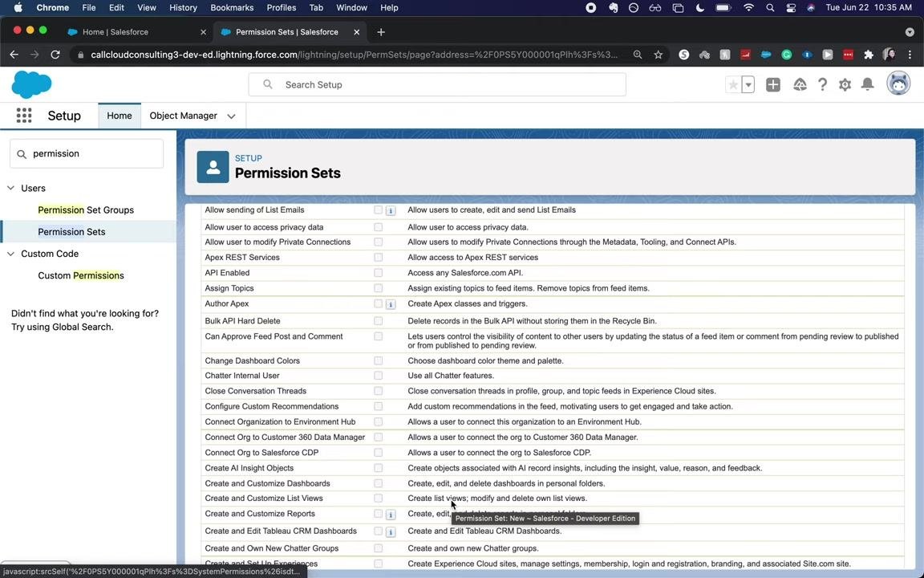Open the user profile avatar
The image size is (924, 578).
(898, 83)
